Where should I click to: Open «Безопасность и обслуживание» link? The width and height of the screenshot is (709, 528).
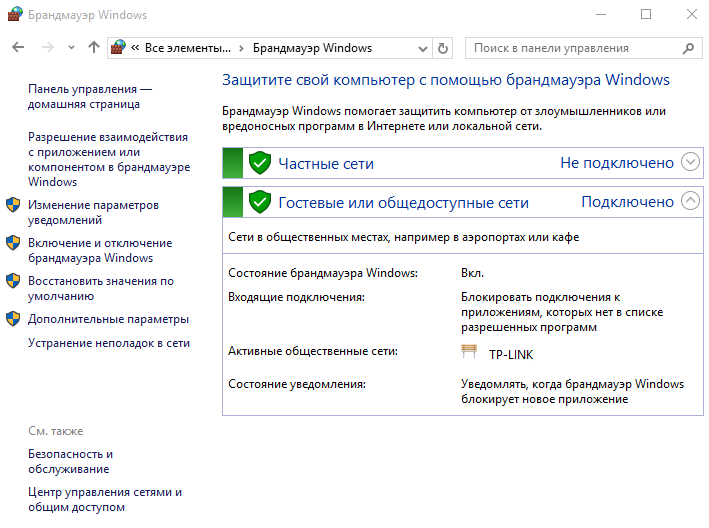pyautogui.click(x=71, y=461)
